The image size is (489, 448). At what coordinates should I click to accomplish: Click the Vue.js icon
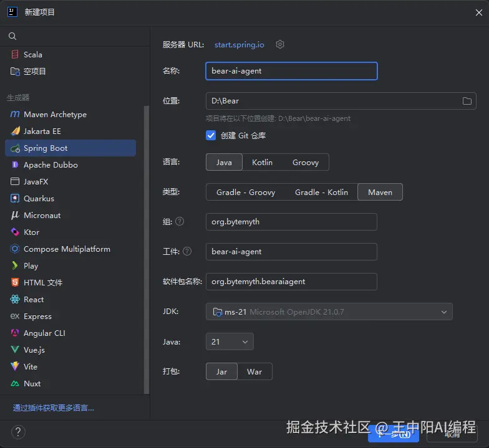click(x=15, y=350)
